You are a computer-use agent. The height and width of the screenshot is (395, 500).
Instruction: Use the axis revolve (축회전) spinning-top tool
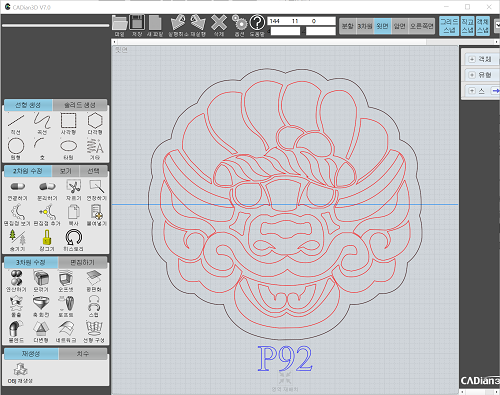pos(41,306)
